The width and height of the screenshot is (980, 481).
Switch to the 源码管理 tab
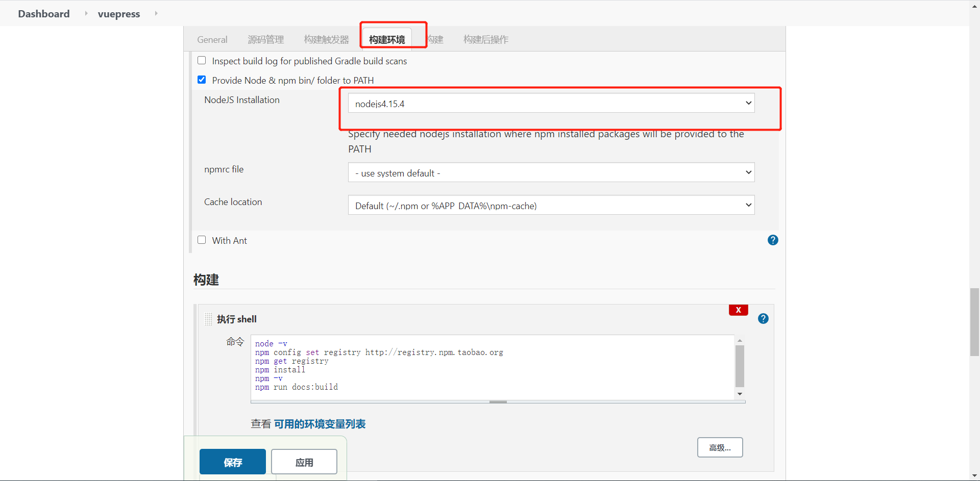(266, 40)
